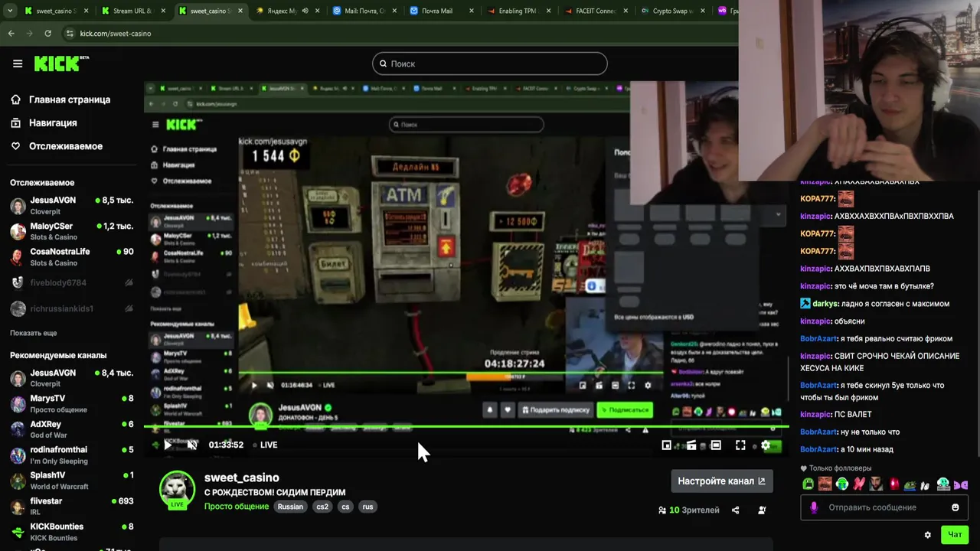The height and width of the screenshot is (551, 980).
Task: Enter fullscreen mode on the player
Action: point(740,445)
